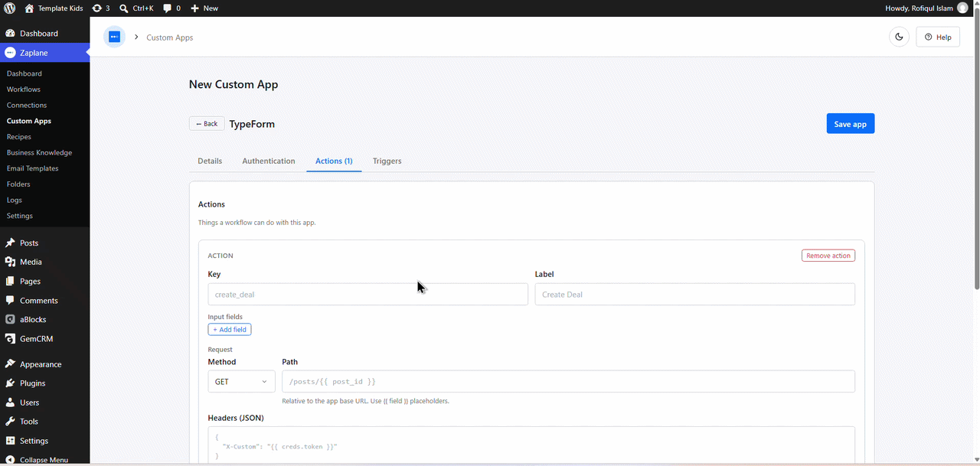The width and height of the screenshot is (980, 466).
Task: Open Business Knowledge in the sidebar
Action: click(x=39, y=152)
